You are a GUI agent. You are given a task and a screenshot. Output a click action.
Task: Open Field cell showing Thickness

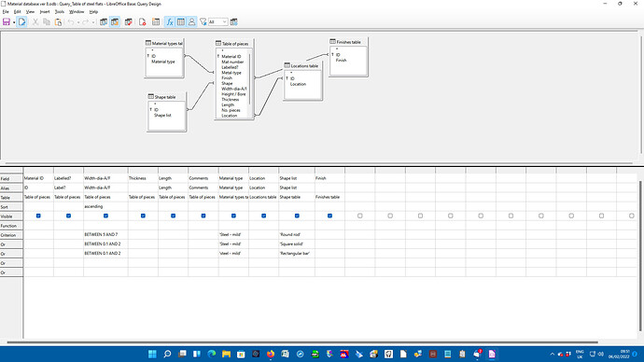pos(143,178)
